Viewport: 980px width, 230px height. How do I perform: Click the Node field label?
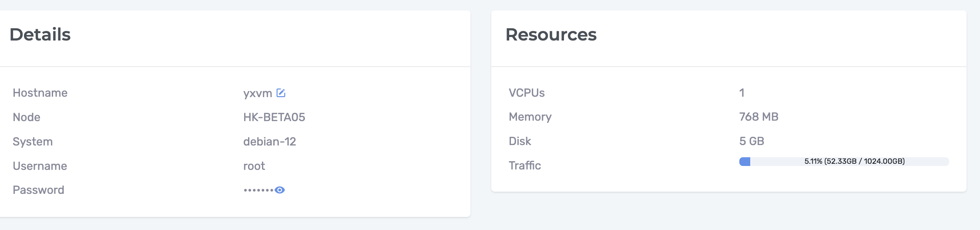click(27, 117)
